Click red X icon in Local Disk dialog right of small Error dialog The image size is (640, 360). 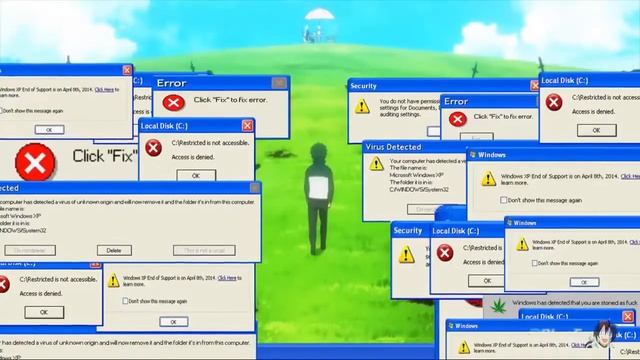[x=554, y=102]
